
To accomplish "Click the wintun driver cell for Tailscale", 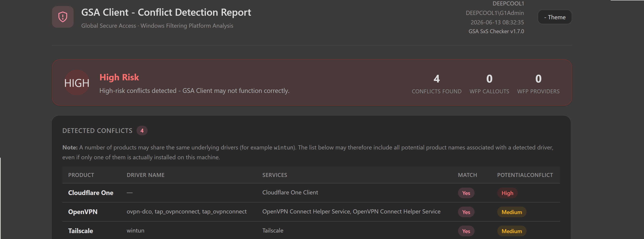I will click(x=136, y=231).
